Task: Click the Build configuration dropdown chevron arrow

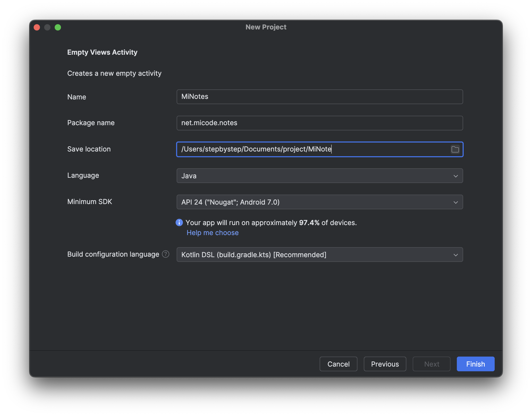Action: (456, 255)
